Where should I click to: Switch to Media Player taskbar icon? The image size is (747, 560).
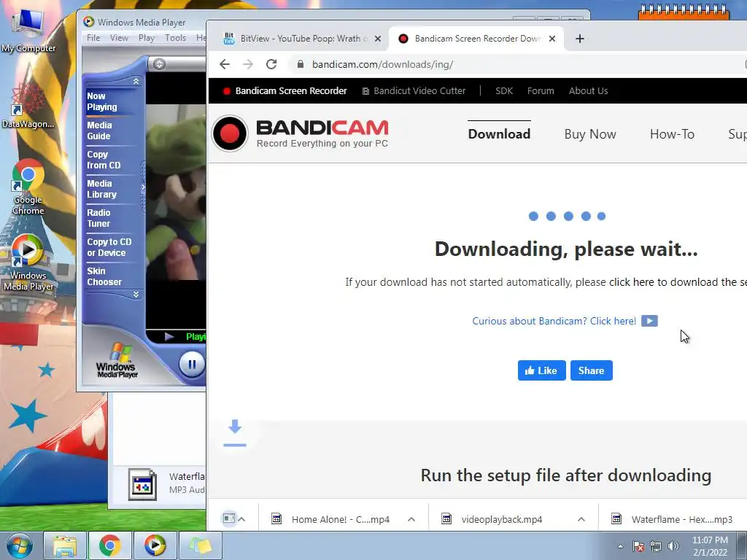[x=155, y=545]
